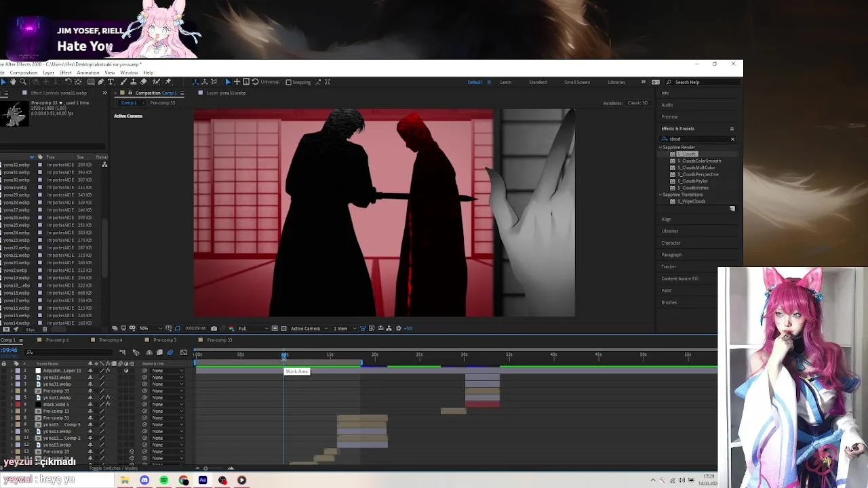The width and height of the screenshot is (868, 488).
Task: Toggle shy switch for Adjustment Layer 11
Action: pos(90,371)
